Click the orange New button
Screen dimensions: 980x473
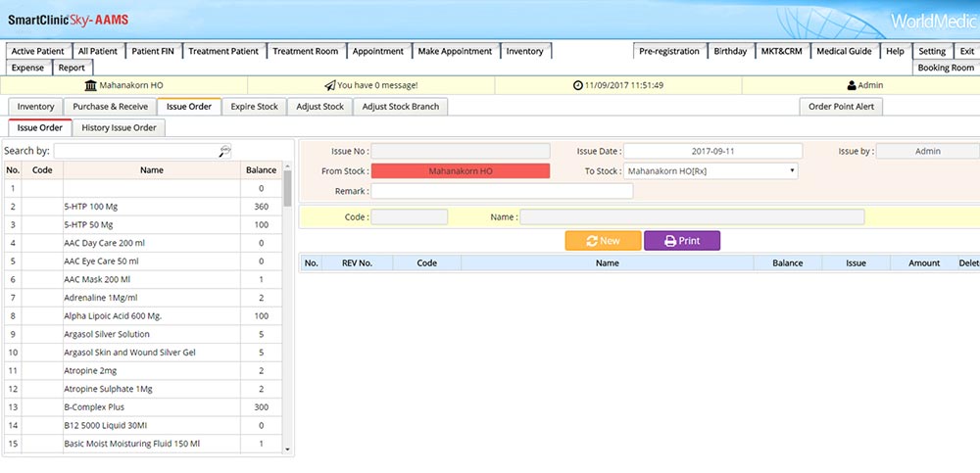(x=603, y=241)
